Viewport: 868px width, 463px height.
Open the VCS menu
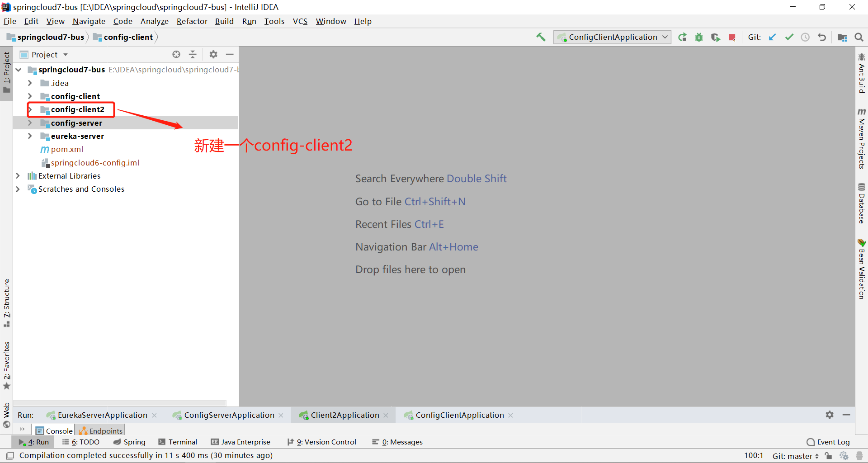(x=300, y=21)
